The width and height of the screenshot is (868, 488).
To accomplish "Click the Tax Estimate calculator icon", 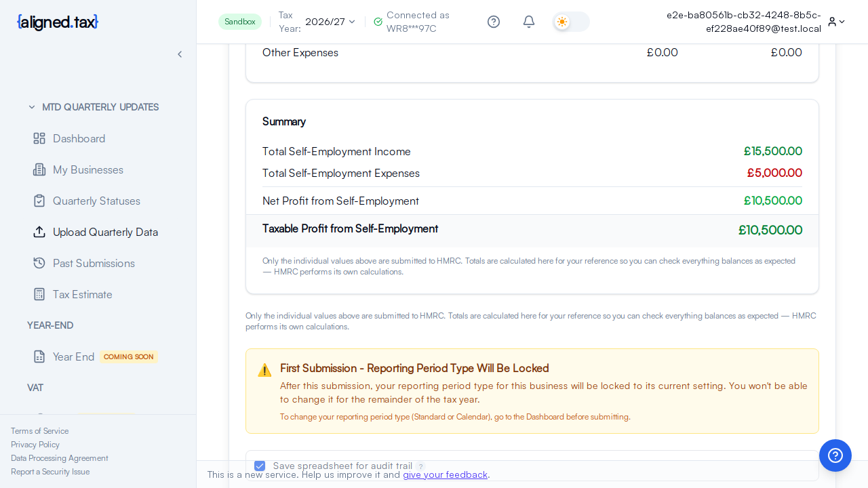I will pyautogui.click(x=39, y=294).
